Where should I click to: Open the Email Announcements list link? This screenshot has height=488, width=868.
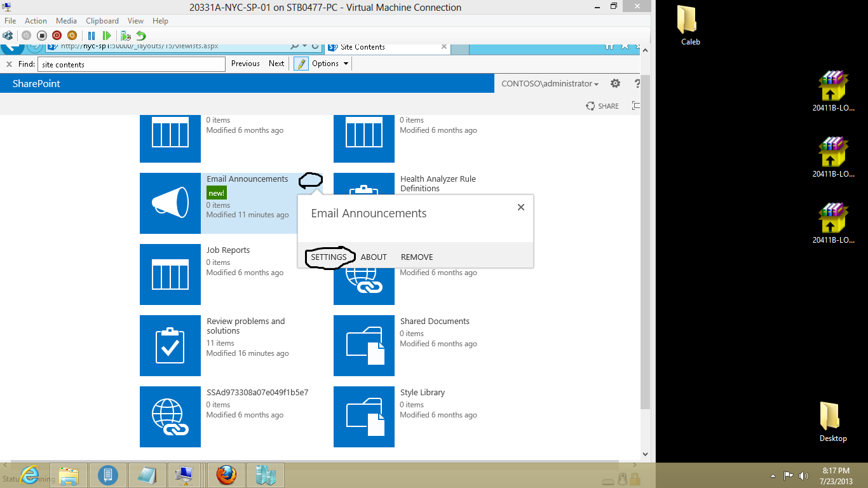click(x=247, y=179)
